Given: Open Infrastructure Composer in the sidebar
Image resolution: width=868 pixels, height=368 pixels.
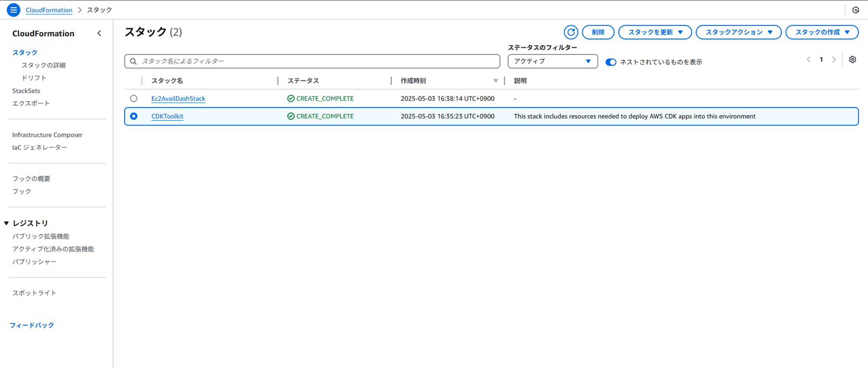Looking at the screenshot, I should [47, 135].
